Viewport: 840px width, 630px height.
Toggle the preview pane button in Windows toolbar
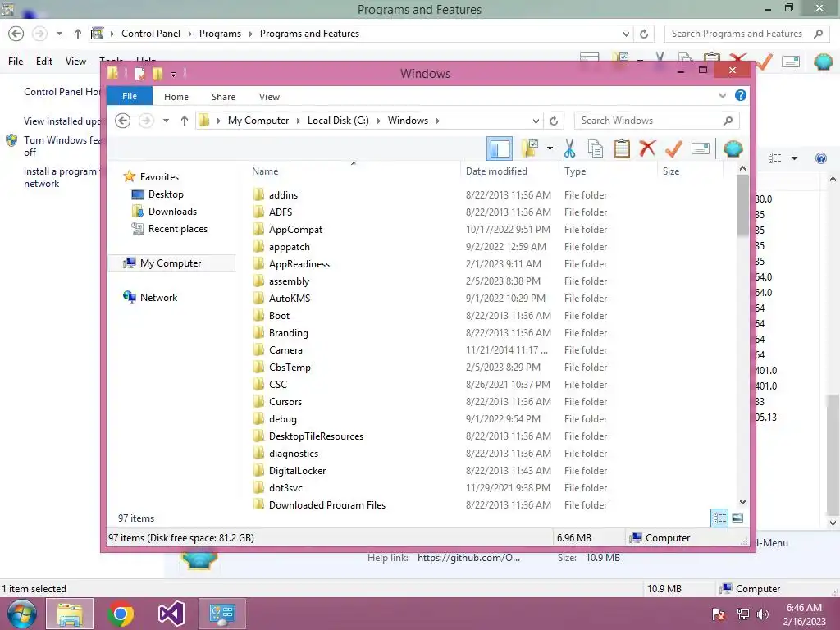pyautogui.click(x=500, y=148)
